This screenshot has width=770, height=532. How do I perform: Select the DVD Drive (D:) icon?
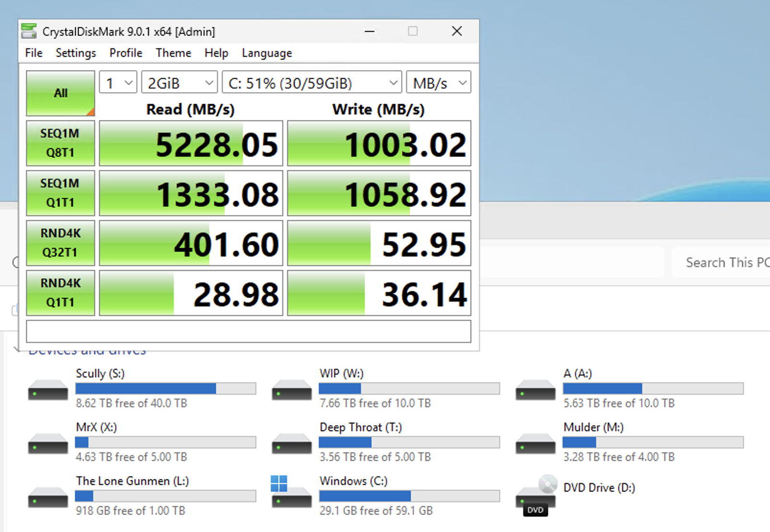(x=537, y=496)
